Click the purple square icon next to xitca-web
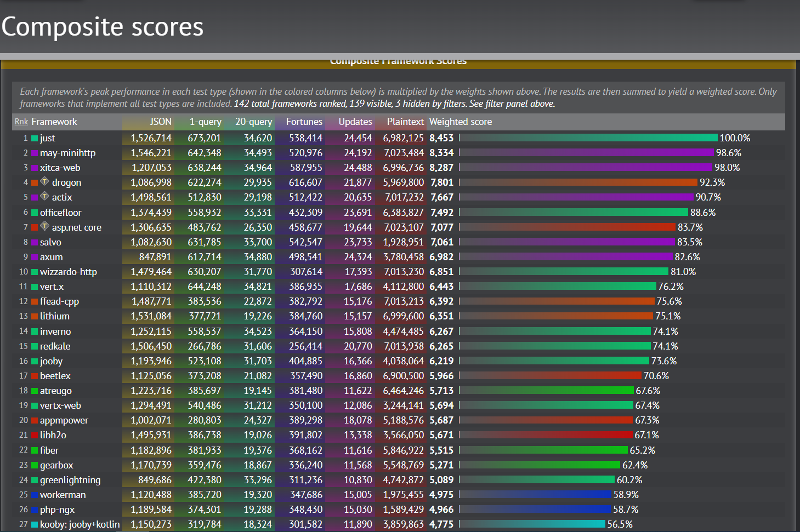 (x=34, y=168)
